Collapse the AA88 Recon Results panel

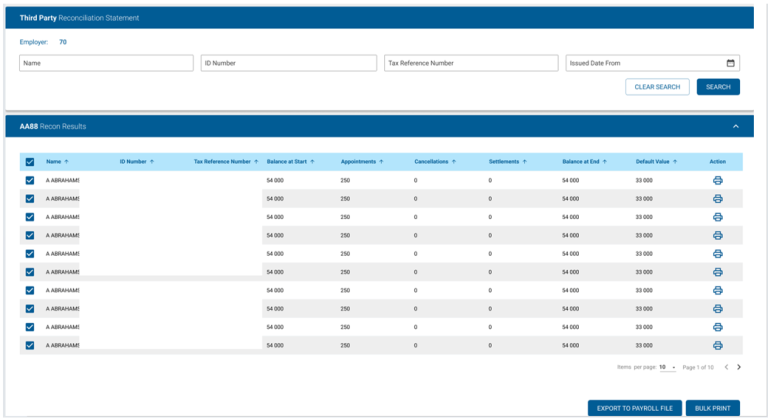(736, 126)
